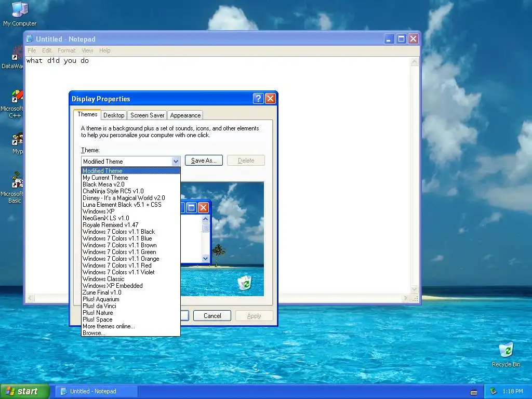Click the keyboard icon in the taskbar
Screen dimensions: 532x399
point(474,392)
